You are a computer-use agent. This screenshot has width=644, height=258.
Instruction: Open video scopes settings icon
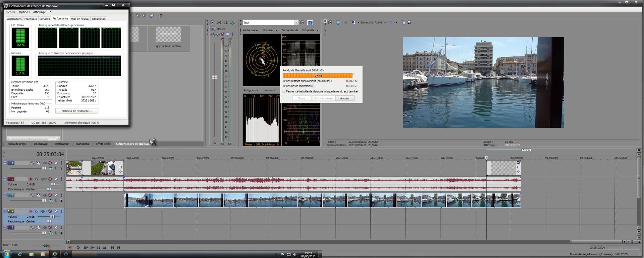tap(302, 23)
